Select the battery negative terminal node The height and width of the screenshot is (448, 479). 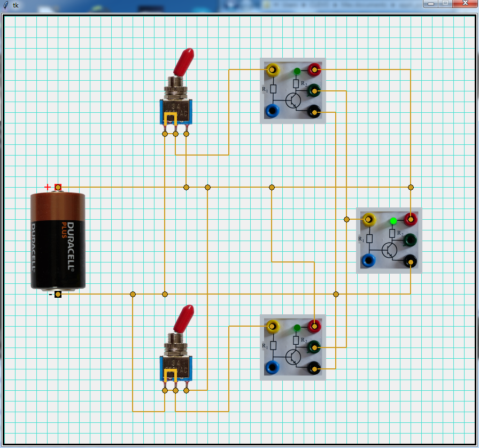pos(58,294)
